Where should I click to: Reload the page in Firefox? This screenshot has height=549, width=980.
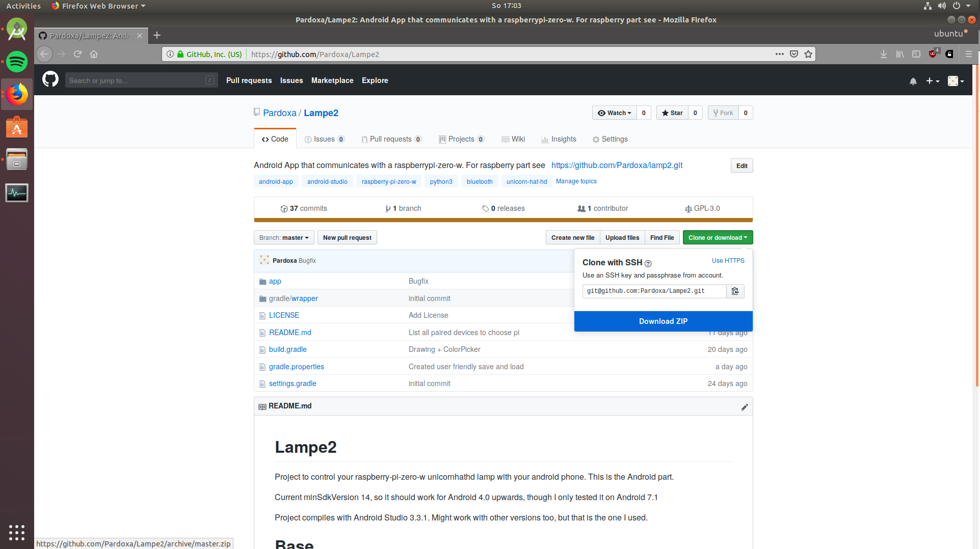[77, 54]
